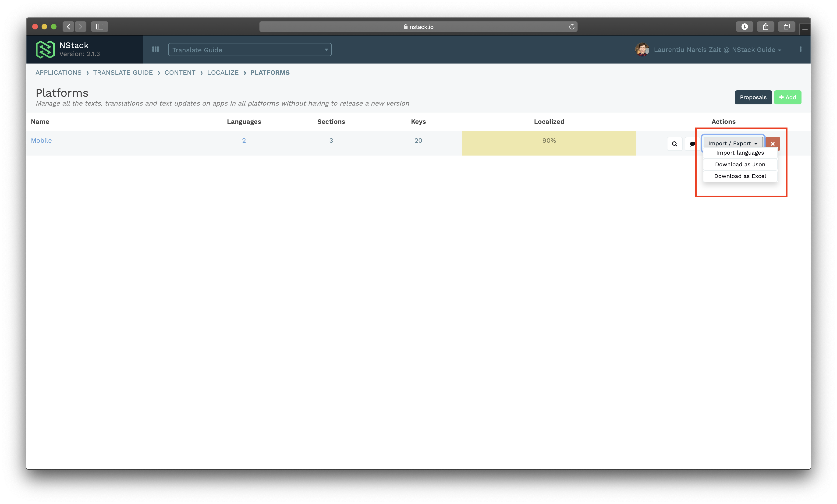This screenshot has width=837, height=504.
Task: Go to CONTENT breadcrumb
Action: tap(180, 72)
